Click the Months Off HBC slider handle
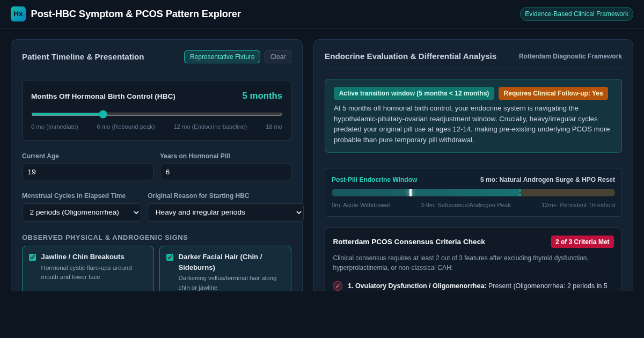The image size is (644, 338). (x=103, y=114)
